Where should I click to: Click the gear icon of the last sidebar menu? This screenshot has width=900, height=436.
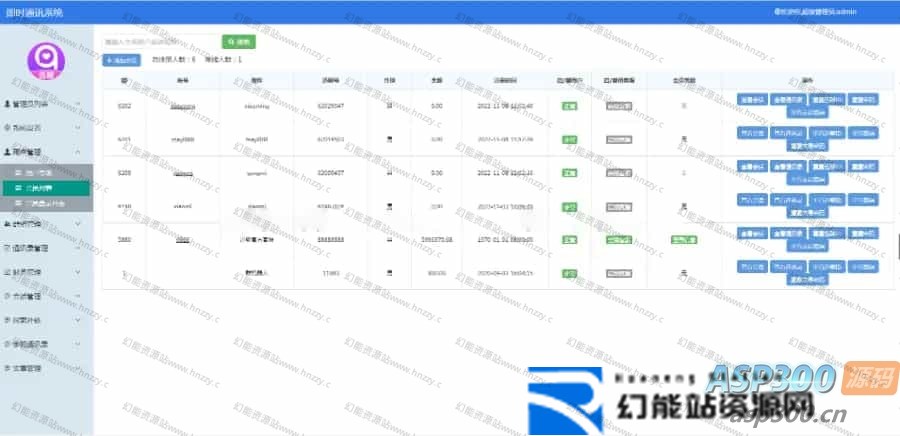tap(6, 368)
